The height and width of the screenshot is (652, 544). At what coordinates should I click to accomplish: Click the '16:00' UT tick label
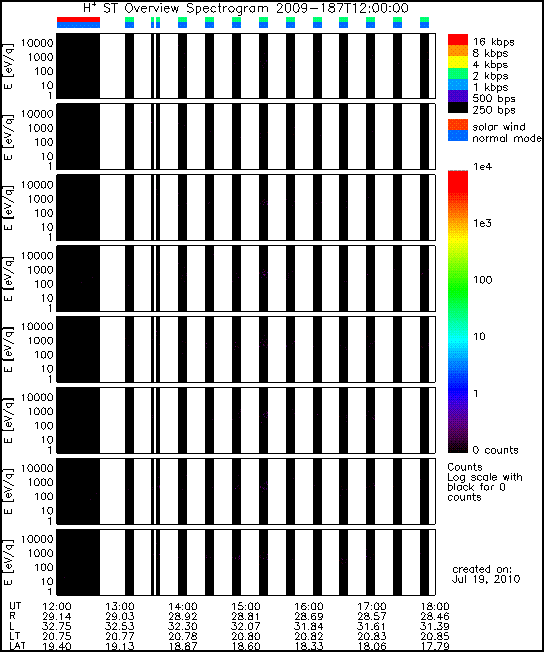pos(309,607)
